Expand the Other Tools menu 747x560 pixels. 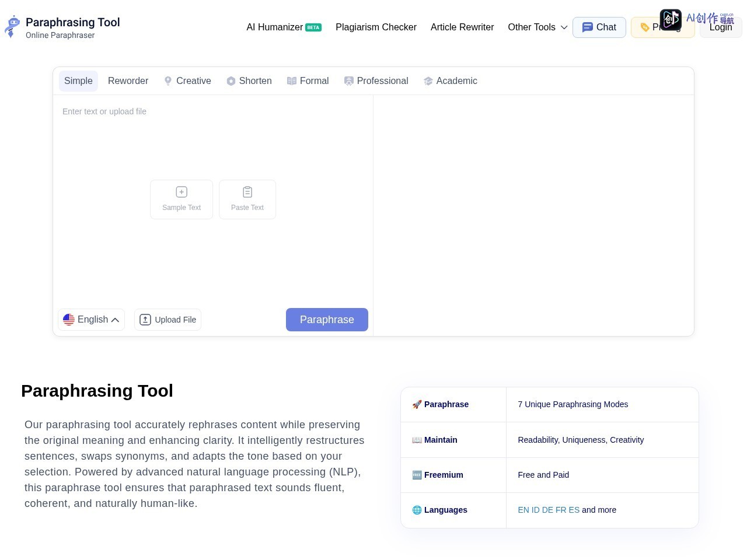[x=537, y=27]
